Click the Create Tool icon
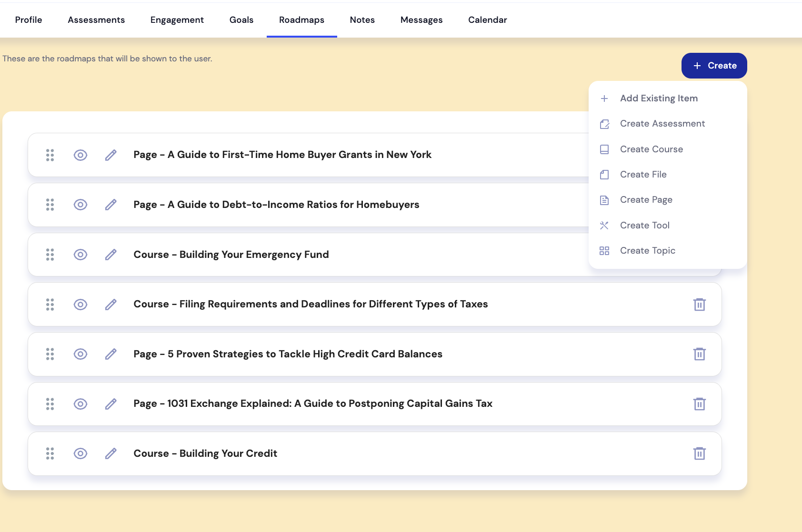802x532 pixels. coord(605,225)
